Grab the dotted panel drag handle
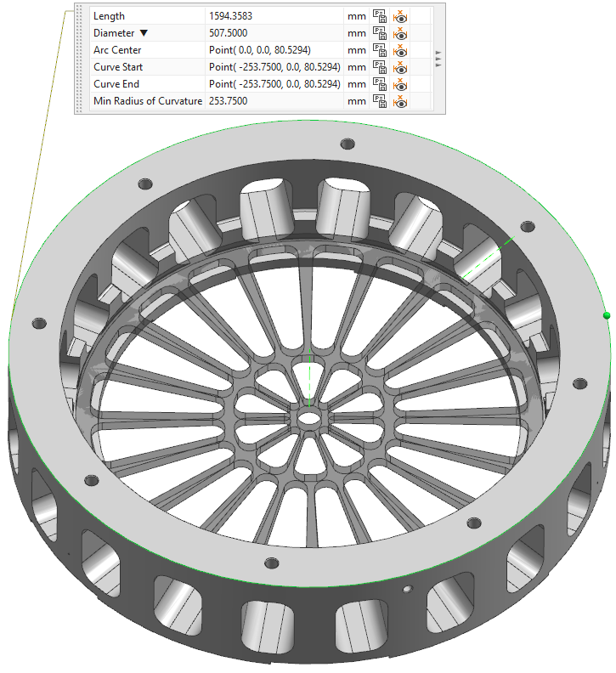Screen dimensions: 616x673 [79, 59]
